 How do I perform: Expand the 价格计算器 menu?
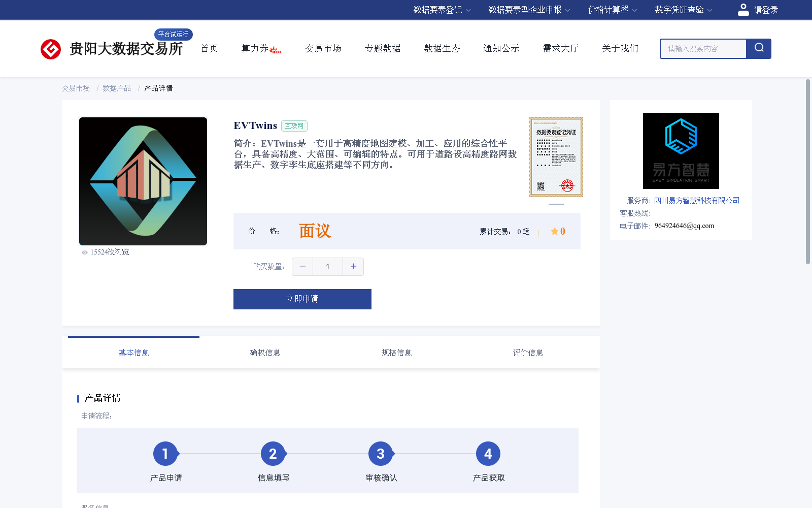point(612,10)
